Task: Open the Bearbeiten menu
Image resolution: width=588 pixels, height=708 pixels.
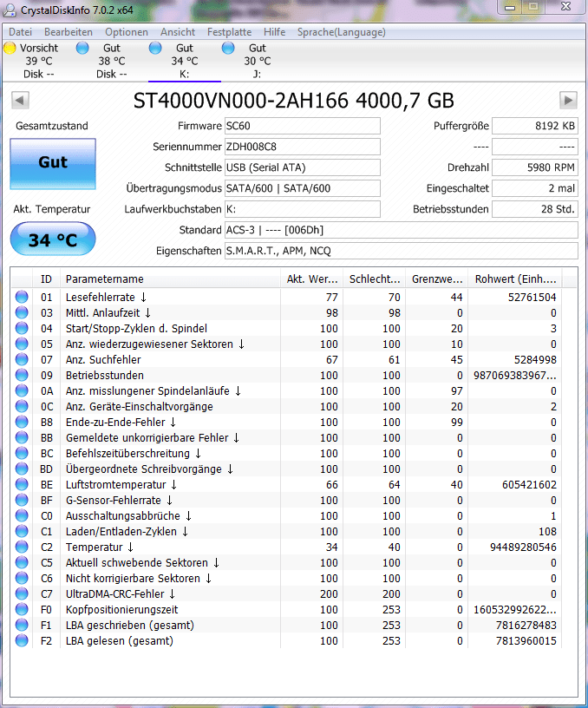Action: [69, 32]
